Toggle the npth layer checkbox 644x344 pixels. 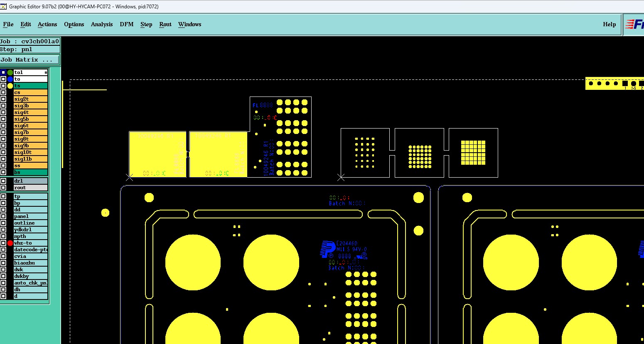point(3,236)
